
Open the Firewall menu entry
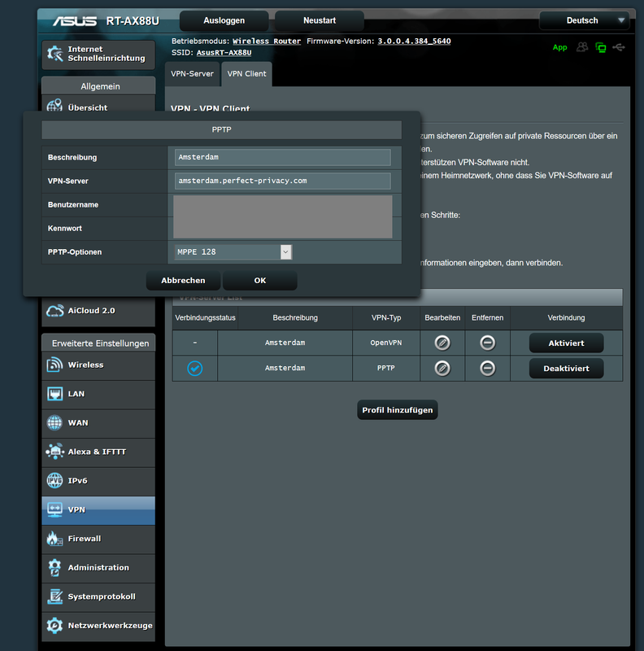click(x=98, y=539)
